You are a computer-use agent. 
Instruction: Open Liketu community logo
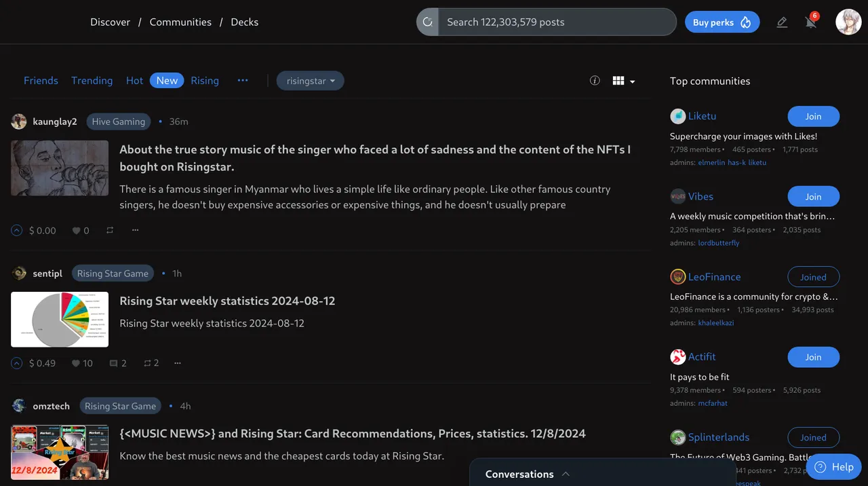click(x=677, y=116)
